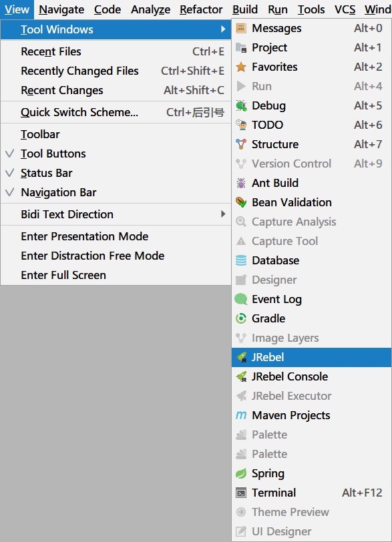Toggle the Tool Buttons checkmark option
Screen dimensions: 392x542
pos(116,154)
